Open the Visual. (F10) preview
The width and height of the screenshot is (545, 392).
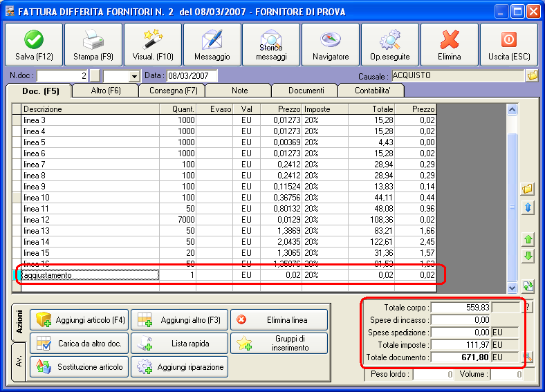pos(153,44)
